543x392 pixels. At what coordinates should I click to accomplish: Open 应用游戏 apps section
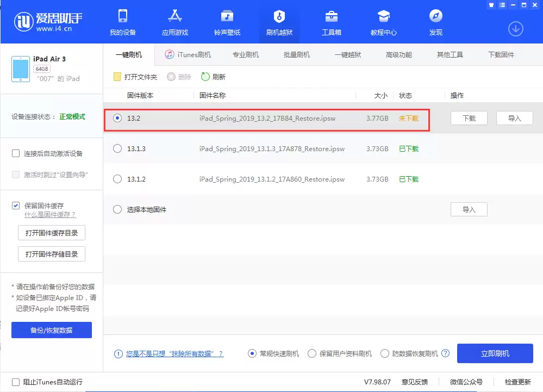(175, 22)
